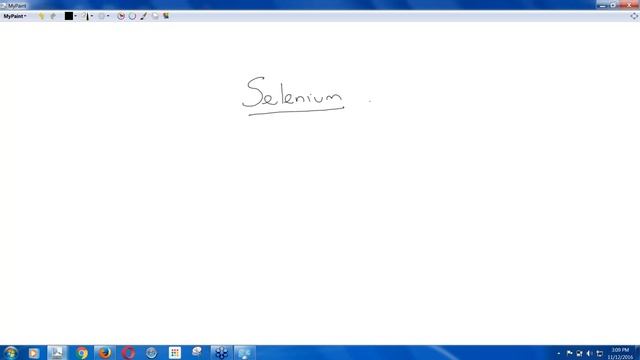Screen dimensions: 640x360
Task: Select the brush picker icon
Action: point(85,16)
